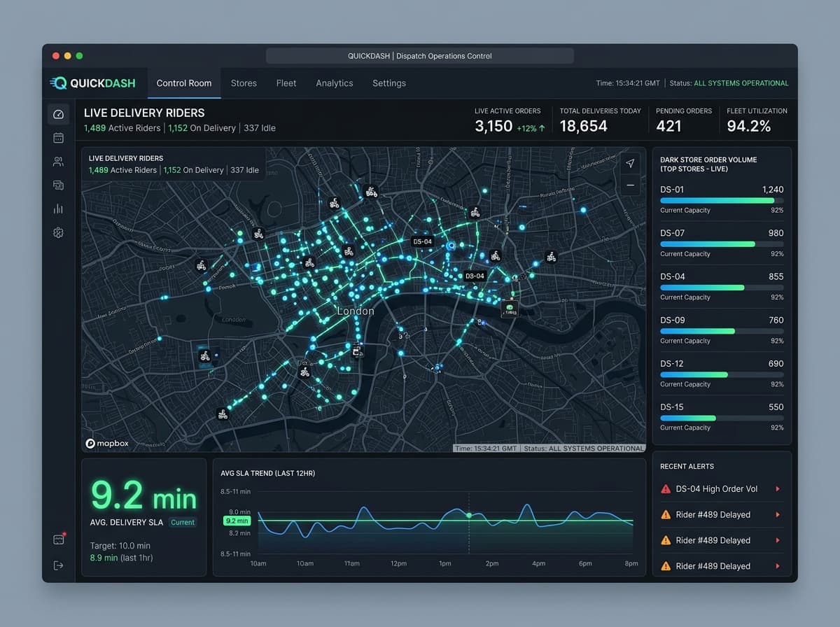
Task: Click the window title address bar
Action: click(420, 56)
